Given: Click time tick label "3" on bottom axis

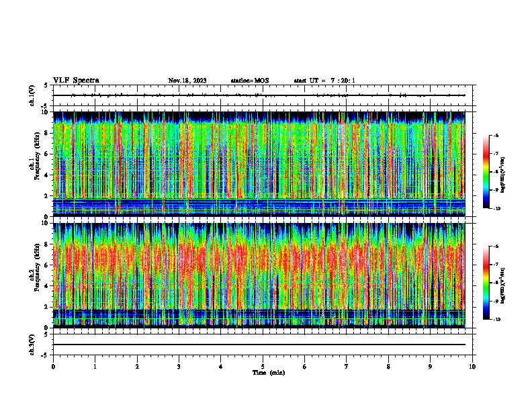Looking at the screenshot, I should click(x=179, y=367).
